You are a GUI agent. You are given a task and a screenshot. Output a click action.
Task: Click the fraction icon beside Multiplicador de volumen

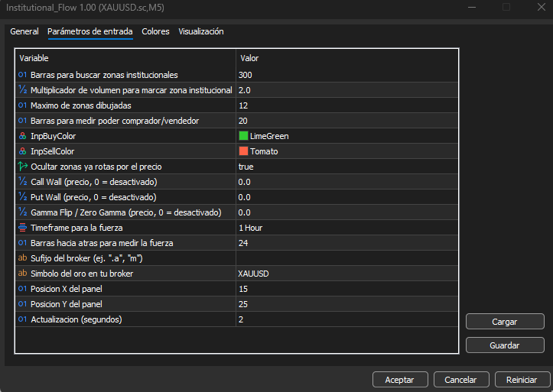point(23,90)
